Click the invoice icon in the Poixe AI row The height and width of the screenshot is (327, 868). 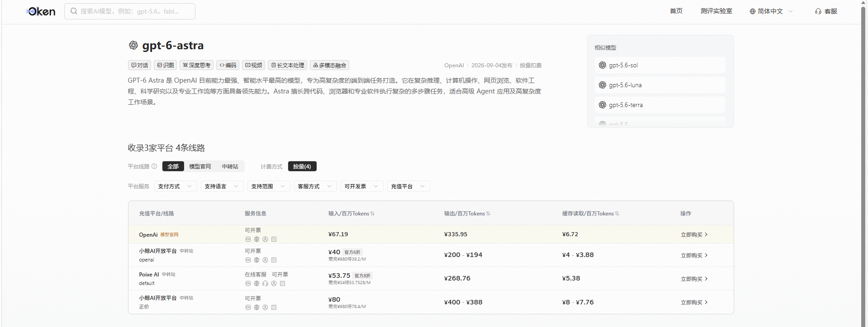tap(282, 284)
